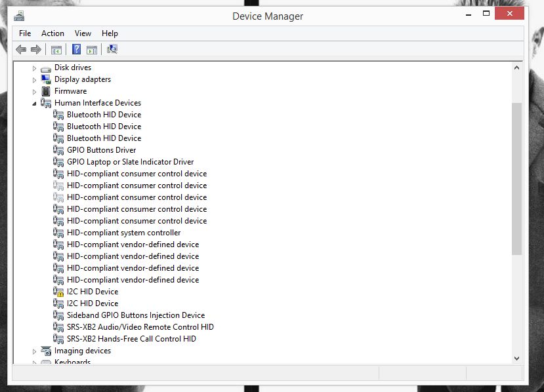Click the Back arrow in the toolbar
Image resolution: width=544 pixels, height=392 pixels.
click(21, 50)
